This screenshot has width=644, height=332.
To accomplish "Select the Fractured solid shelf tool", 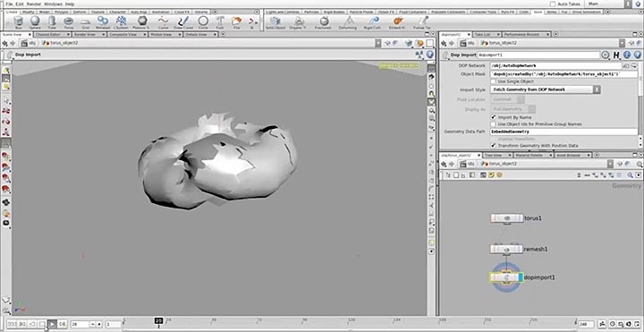I will coord(323,22).
